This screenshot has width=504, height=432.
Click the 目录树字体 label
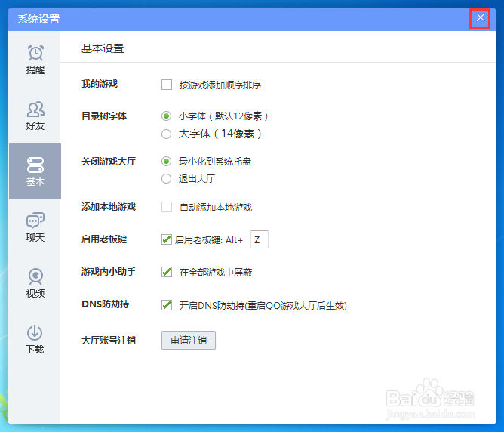[104, 116]
